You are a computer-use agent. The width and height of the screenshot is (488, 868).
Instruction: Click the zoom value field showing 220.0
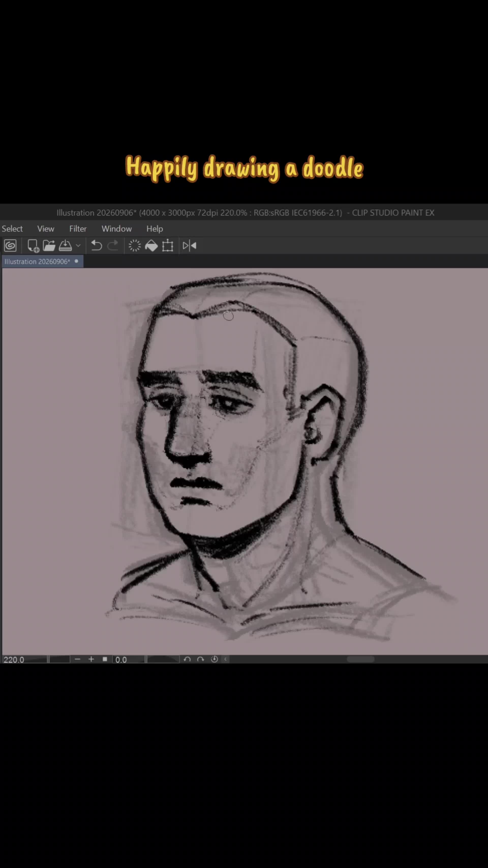(13, 659)
